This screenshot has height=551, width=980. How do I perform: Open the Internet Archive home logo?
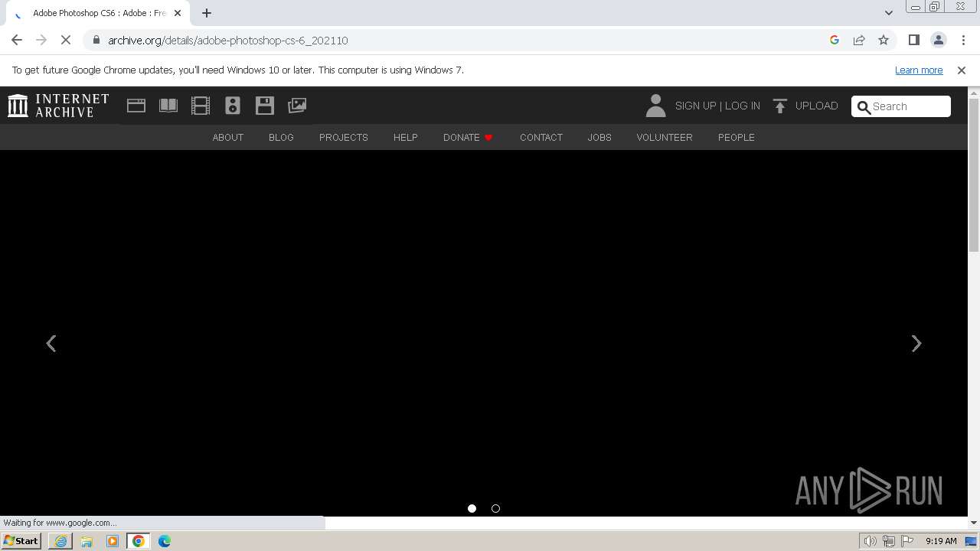click(58, 106)
